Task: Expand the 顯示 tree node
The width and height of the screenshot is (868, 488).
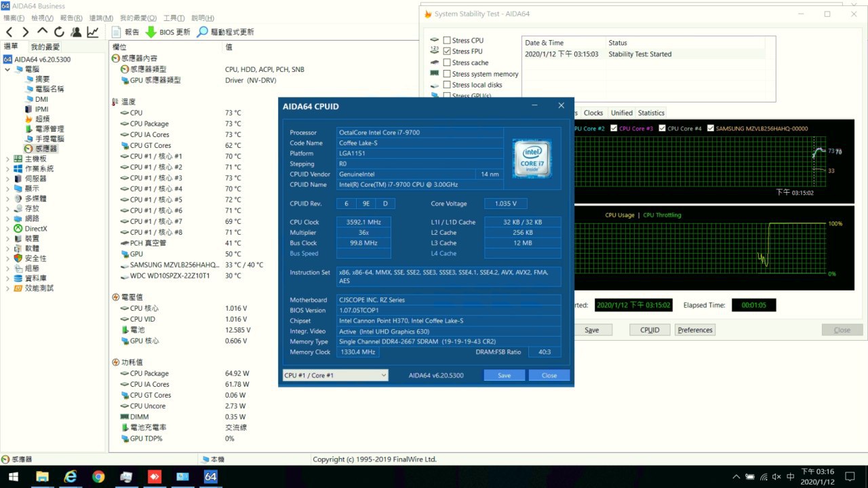Action: 7,189
